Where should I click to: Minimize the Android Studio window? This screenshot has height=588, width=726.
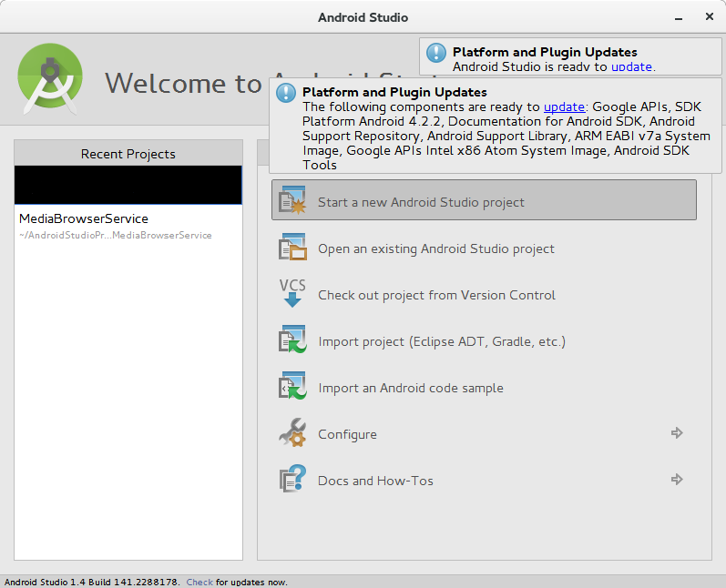pyautogui.click(x=679, y=17)
